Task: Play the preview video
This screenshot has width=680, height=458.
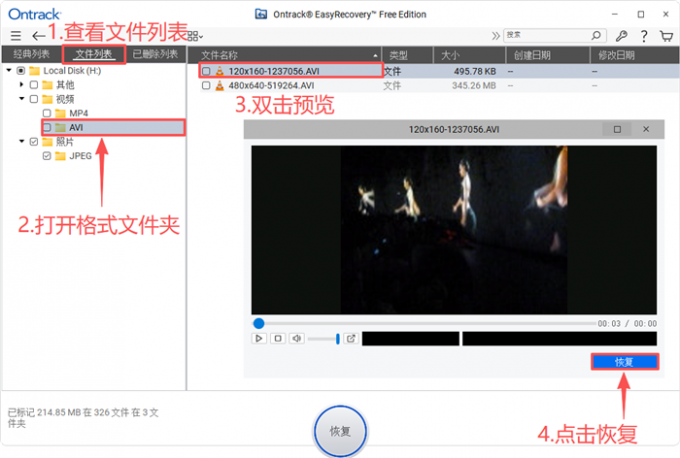Action: (x=259, y=338)
